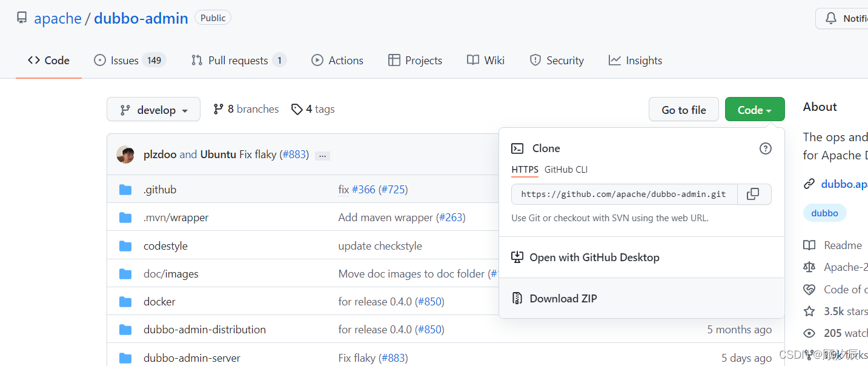The width and height of the screenshot is (868, 366).
Task: Open the dubbo-admin-server folder
Action: tap(192, 358)
